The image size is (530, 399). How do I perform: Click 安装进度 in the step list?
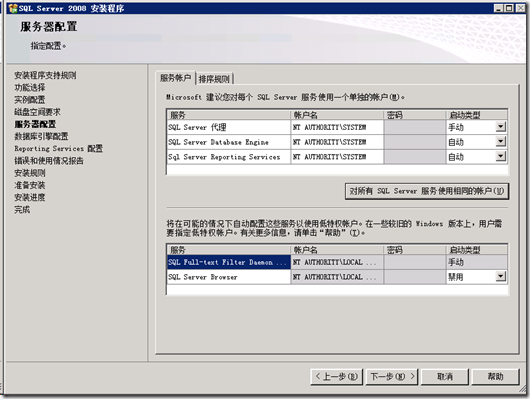click(30, 197)
